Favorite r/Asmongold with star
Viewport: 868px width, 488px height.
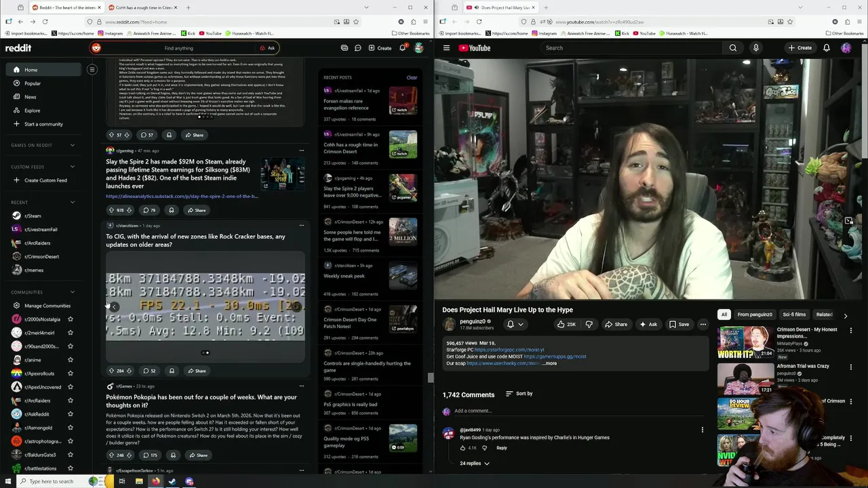(70, 428)
